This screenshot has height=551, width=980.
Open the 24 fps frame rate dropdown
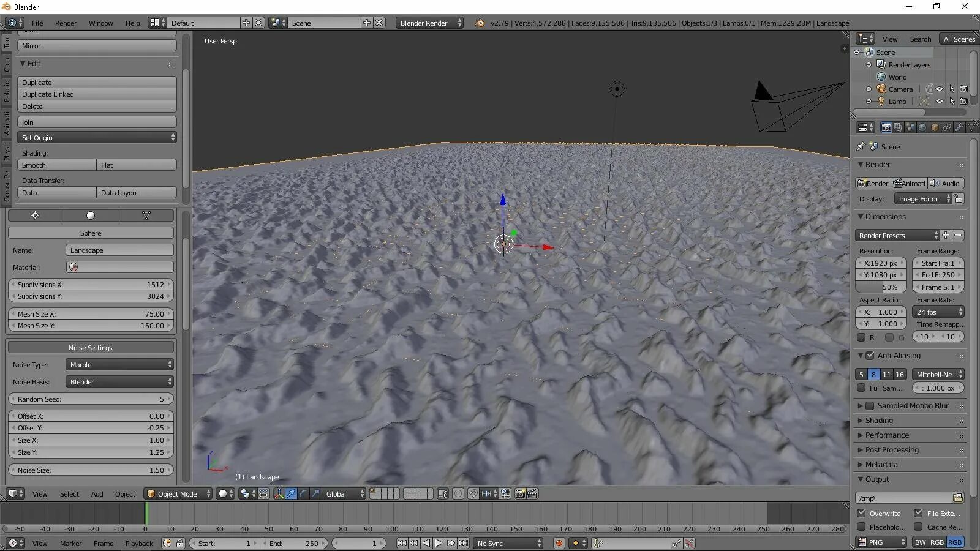(938, 312)
